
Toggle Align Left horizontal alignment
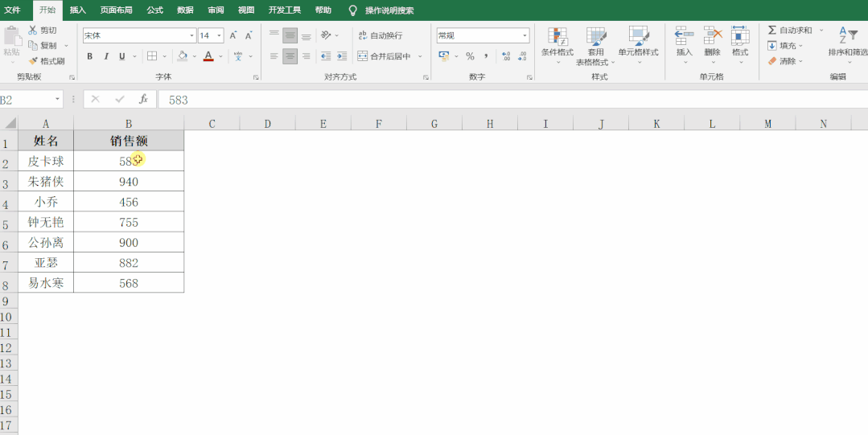click(x=274, y=56)
